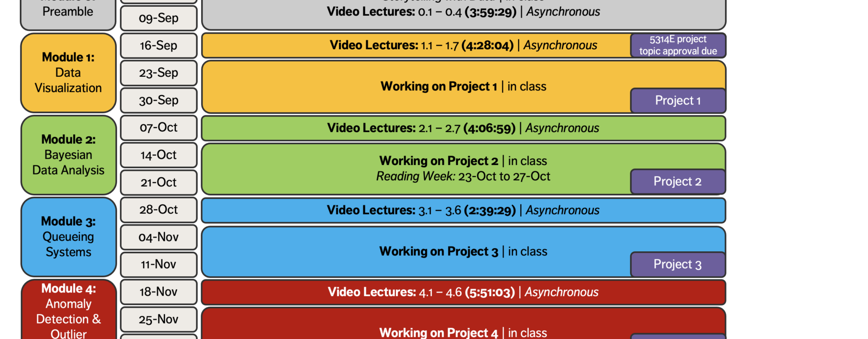Select the Module 4: Anomaly Detection box
868x339 pixels.
(68, 311)
